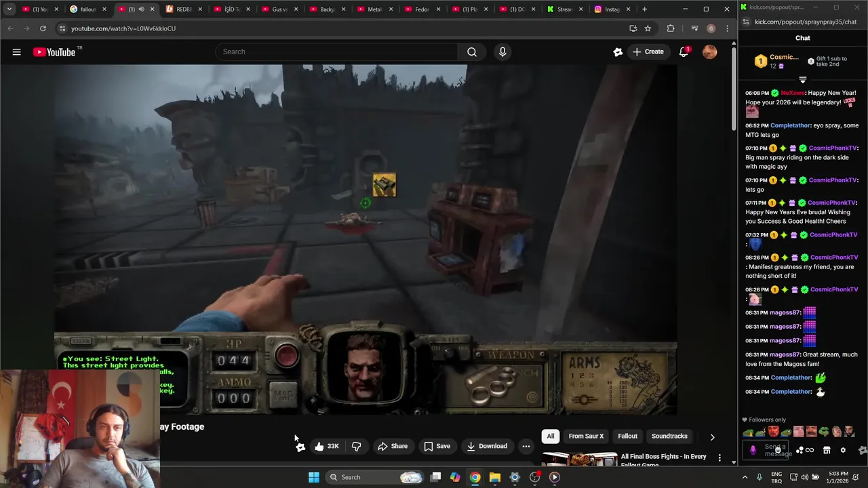Open Chrome extensions puzzle icon
This screenshot has height=488, width=868.
[x=671, y=28]
